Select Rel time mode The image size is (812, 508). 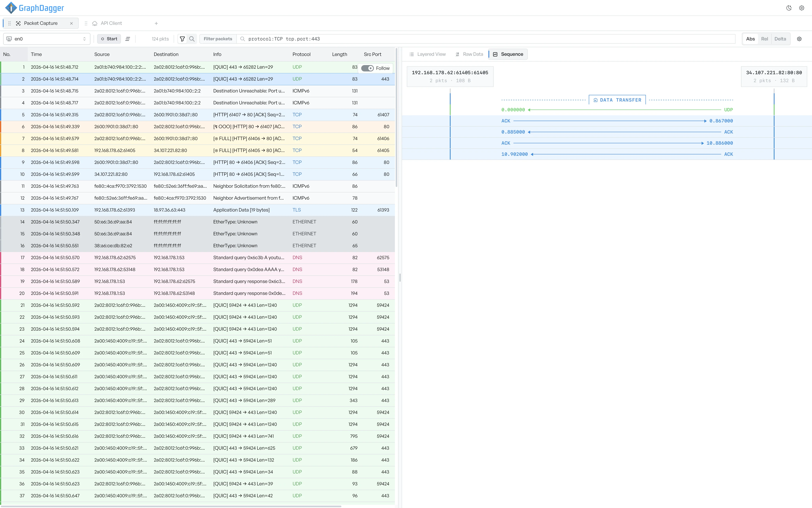coord(764,39)
